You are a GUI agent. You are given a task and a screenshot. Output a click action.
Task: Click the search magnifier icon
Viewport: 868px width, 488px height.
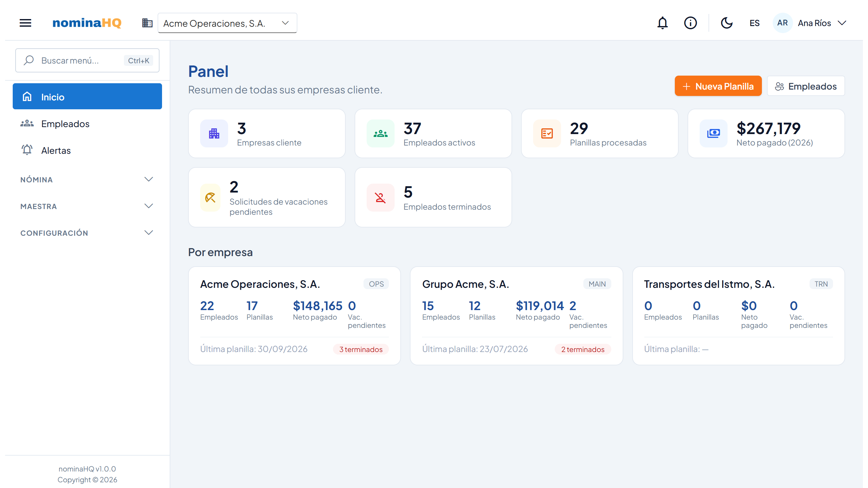[29, 60]
